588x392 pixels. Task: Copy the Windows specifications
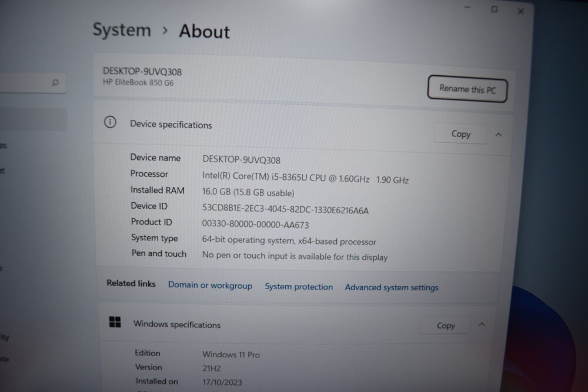coord(446,325)
